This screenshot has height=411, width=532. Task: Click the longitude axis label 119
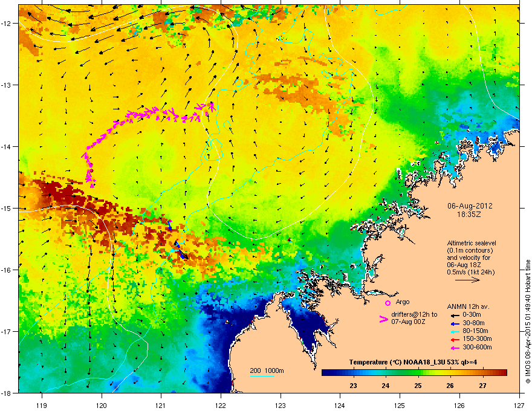tap(42, 405)
